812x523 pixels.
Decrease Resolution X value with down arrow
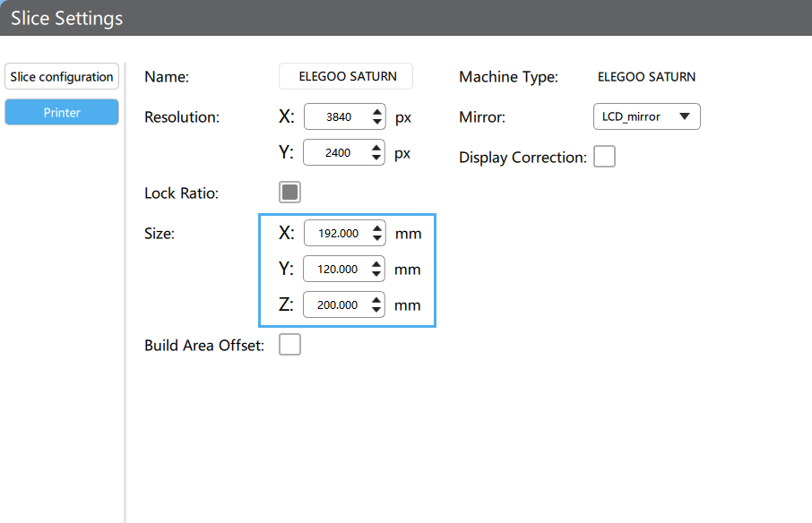tap(376, 123)
